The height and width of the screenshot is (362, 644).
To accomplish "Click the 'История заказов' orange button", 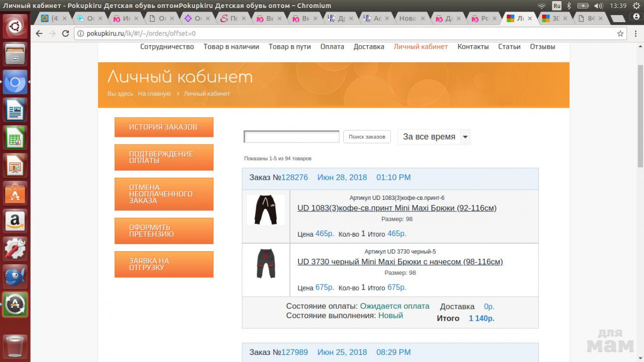I will click(x=164, y=127).
